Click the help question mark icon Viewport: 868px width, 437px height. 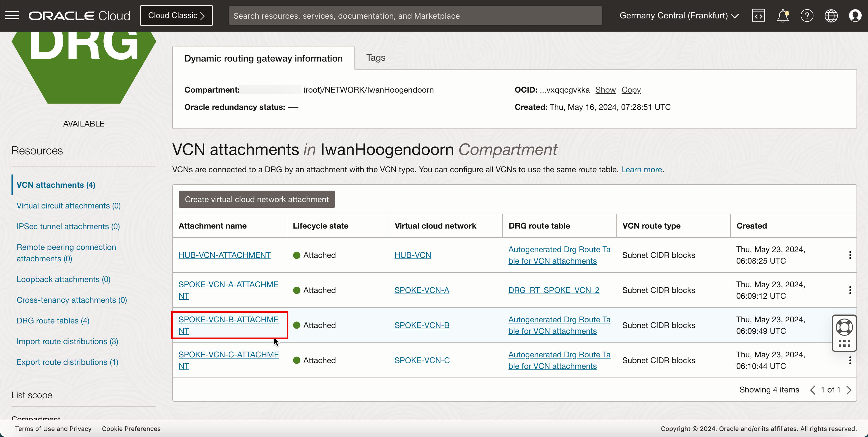[806, 16]
